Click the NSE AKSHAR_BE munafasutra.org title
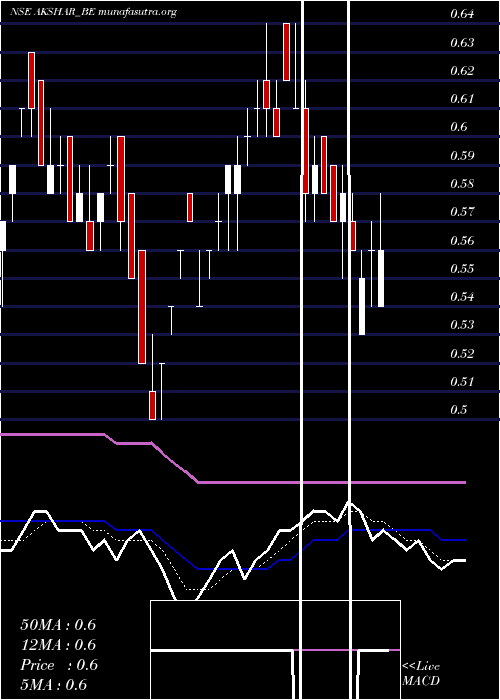 [93, 12]
